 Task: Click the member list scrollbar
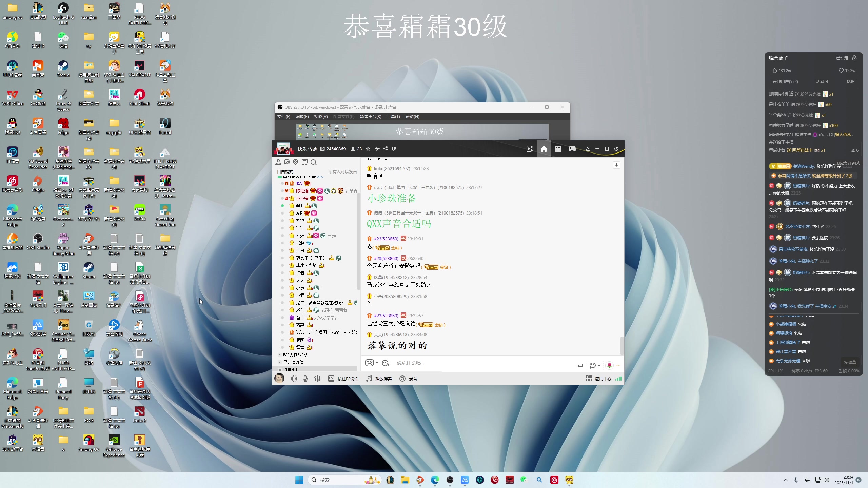tap(358, 242)
